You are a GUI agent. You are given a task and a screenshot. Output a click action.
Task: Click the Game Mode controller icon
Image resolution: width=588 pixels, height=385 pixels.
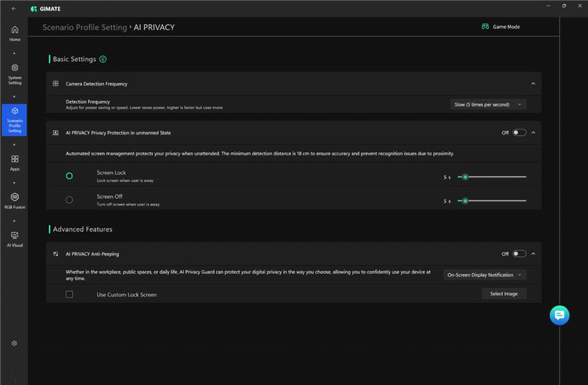point(485,27)
